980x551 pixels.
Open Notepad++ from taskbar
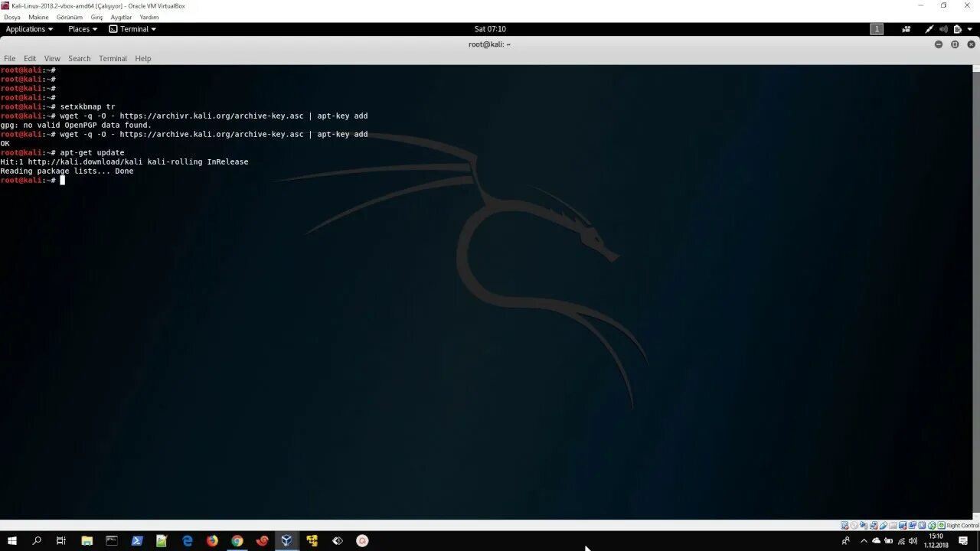click(x=162, y=540)
